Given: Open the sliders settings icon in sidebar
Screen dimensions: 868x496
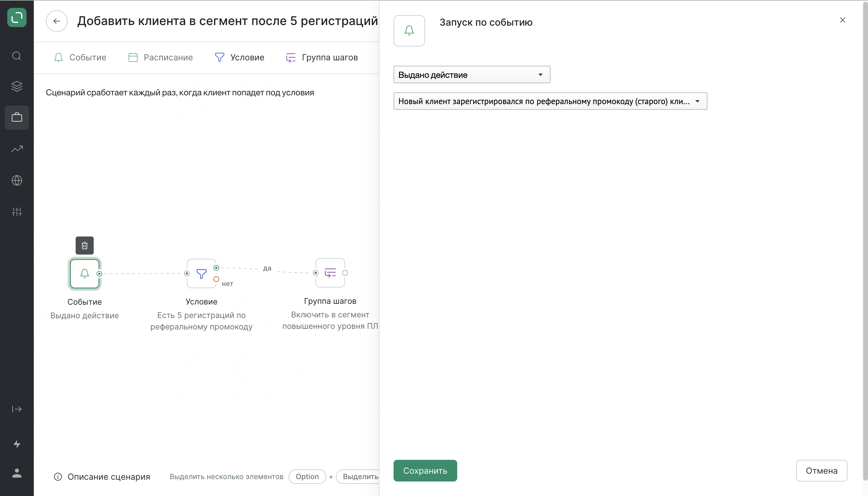Looking at the screenshot, I should coord(17,212).
